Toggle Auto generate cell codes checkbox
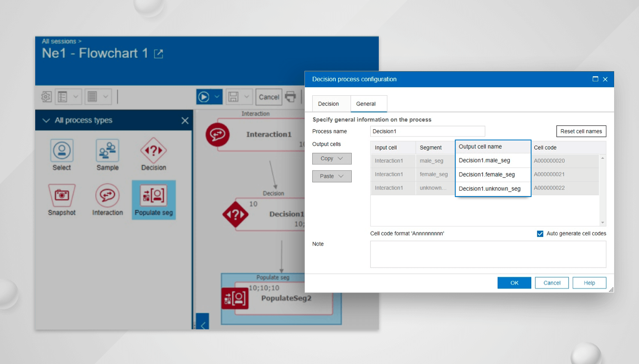The height and width of the screenshot is (364, 639). click(540, 234)
